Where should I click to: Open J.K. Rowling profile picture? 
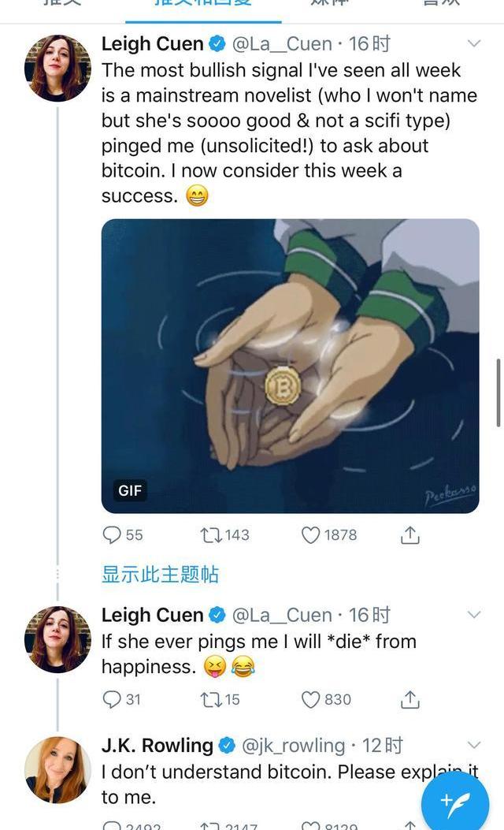(x=57, y=769)
